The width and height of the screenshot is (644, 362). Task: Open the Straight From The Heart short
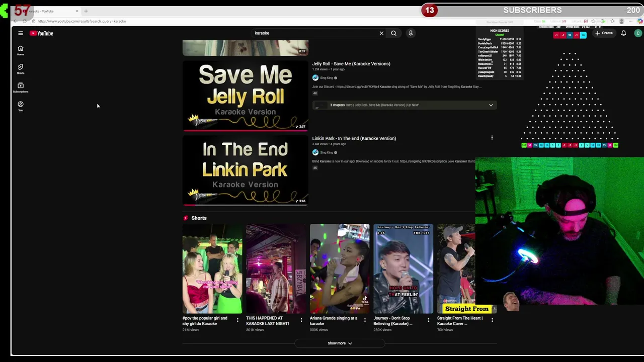point(456,269)
